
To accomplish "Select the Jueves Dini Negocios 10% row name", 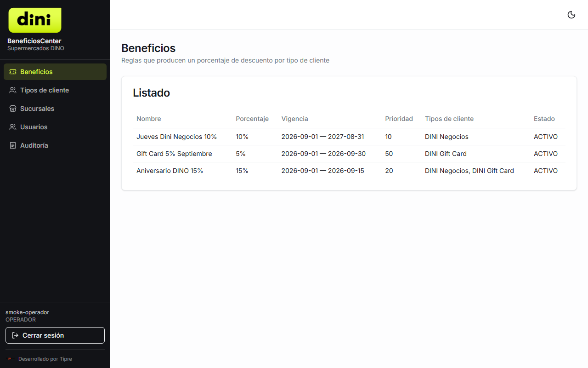I will coord(177,137).
